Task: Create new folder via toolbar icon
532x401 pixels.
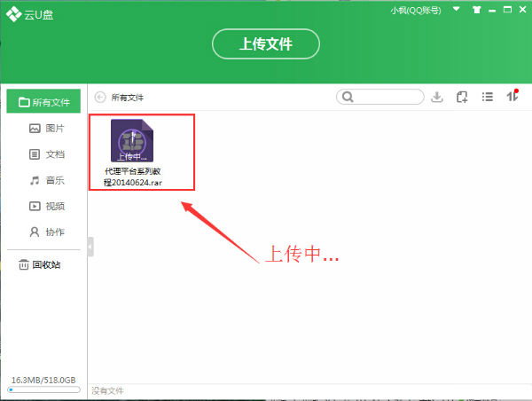Action: point(462,97)
